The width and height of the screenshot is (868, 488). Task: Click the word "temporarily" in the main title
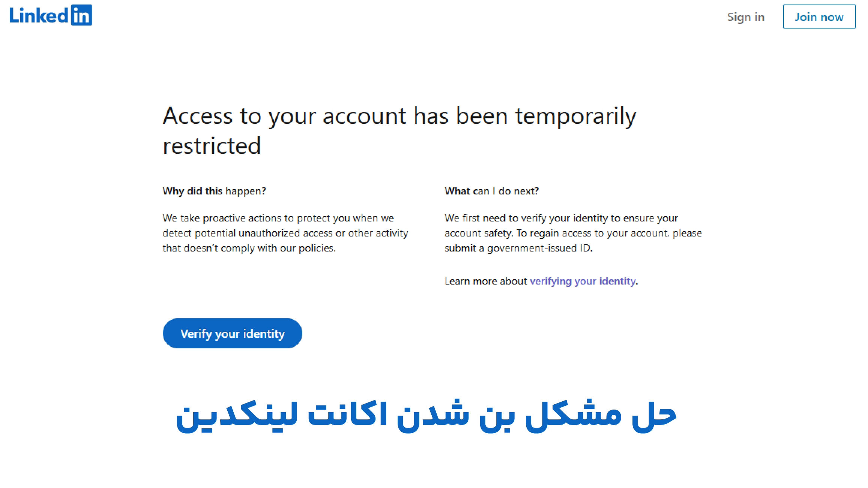575,116
